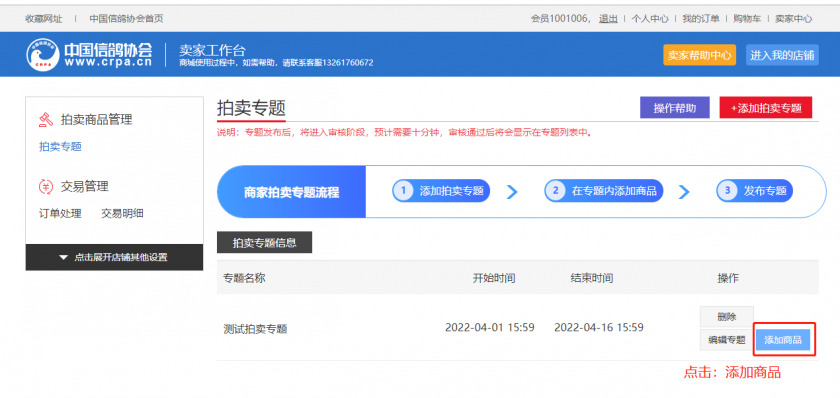Click 拍卖商品管理 sidebar heading

pos(96,119)
